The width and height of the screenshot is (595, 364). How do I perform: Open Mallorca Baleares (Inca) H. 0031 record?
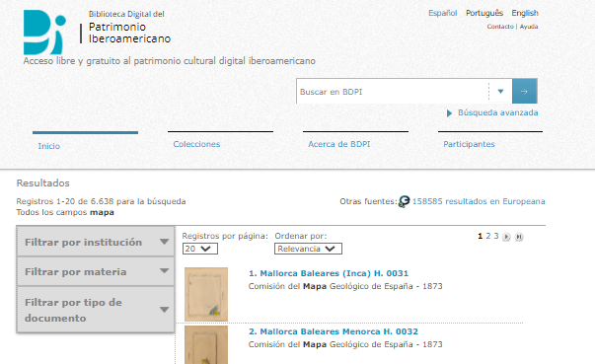(329, 273)
